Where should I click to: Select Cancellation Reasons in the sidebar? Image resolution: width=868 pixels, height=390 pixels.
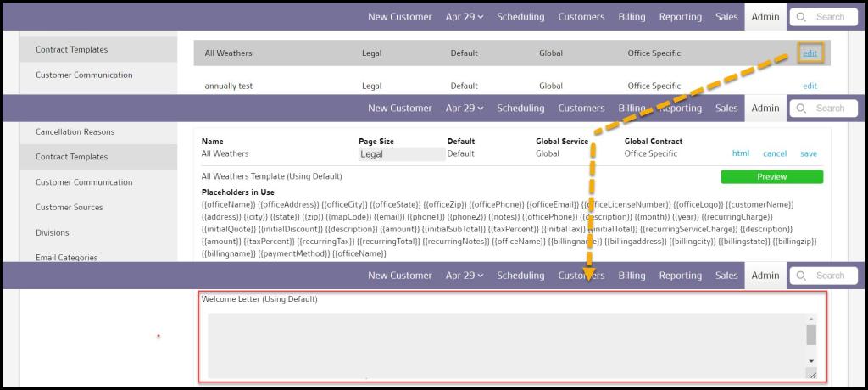coord(75,131)
